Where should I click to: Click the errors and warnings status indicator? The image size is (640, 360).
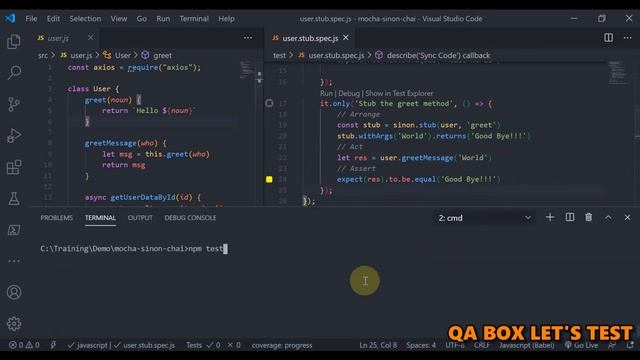tap(24, 345)
